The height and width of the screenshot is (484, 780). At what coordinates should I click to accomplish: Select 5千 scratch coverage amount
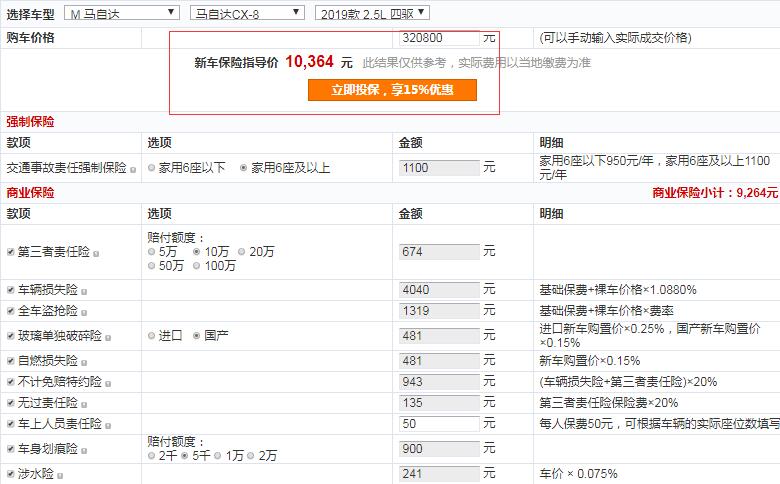pos(185,456)
